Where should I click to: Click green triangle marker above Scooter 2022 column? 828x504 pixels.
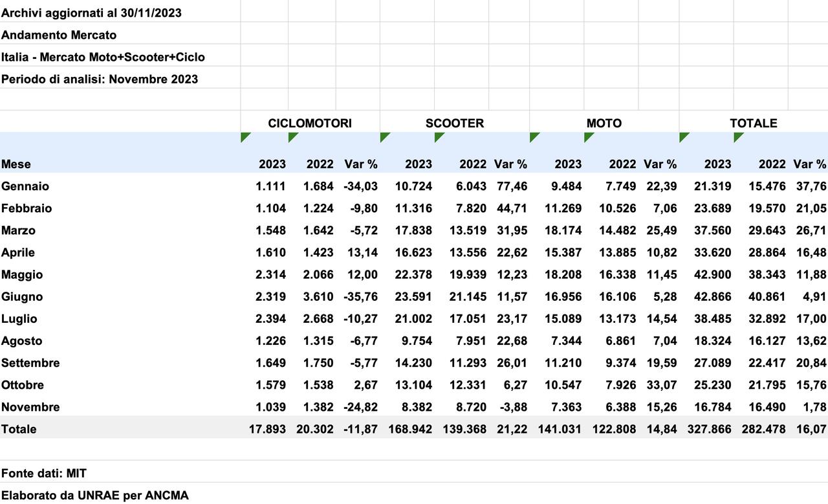click(438, 136)
